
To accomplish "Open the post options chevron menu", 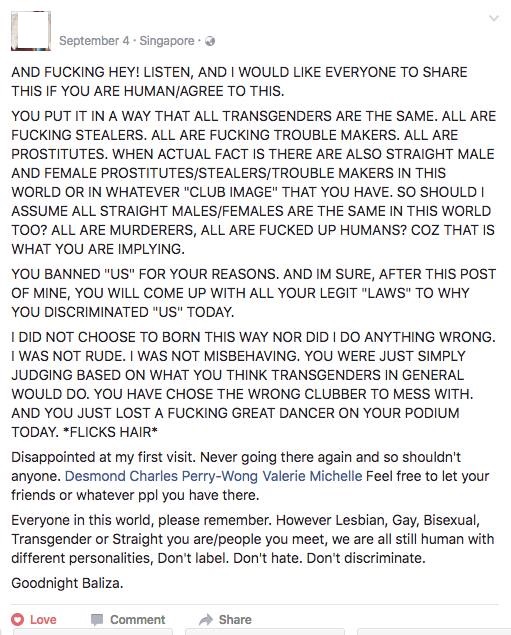I will click(494, 18).
